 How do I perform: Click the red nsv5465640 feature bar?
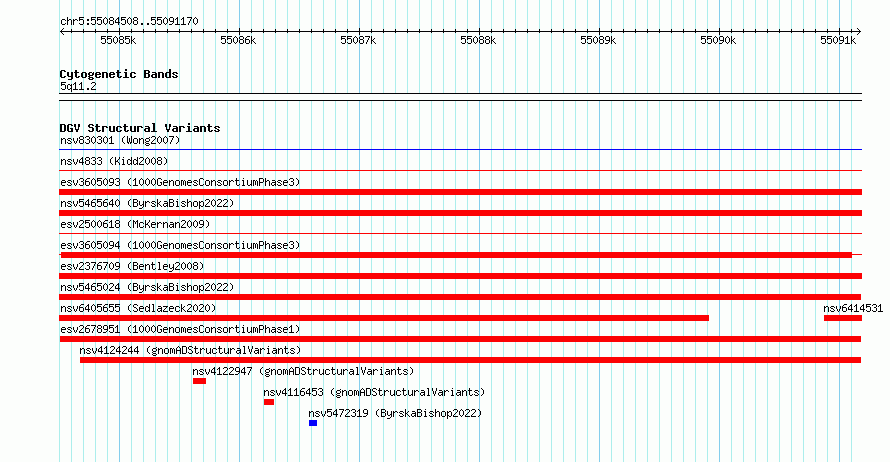(x=461, y=213)
